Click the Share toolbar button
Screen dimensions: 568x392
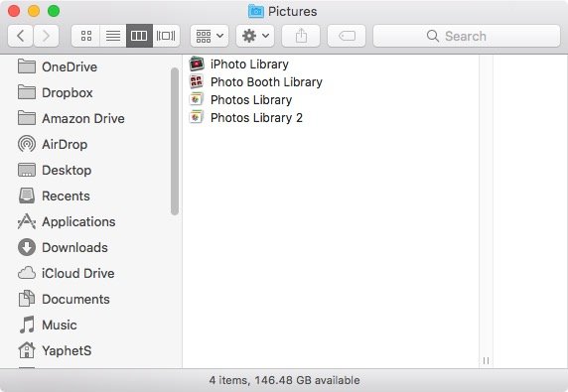(x=301, y=36)
